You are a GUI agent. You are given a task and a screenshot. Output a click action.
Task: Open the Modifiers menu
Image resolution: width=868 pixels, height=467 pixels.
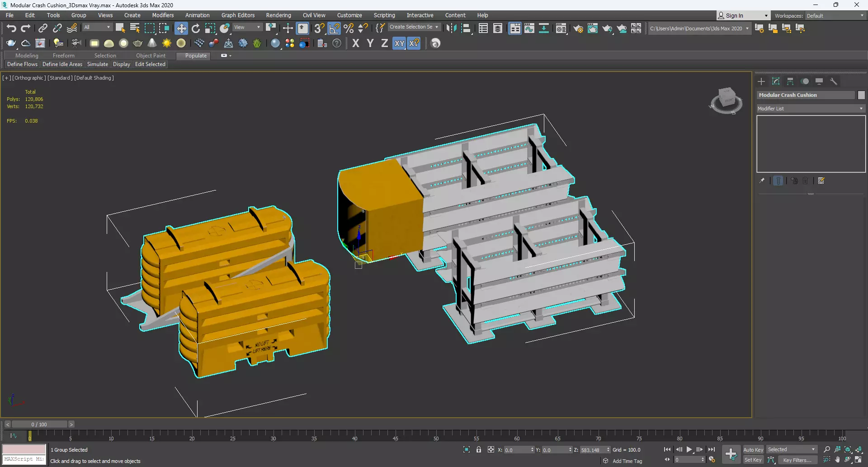[163, 15]
